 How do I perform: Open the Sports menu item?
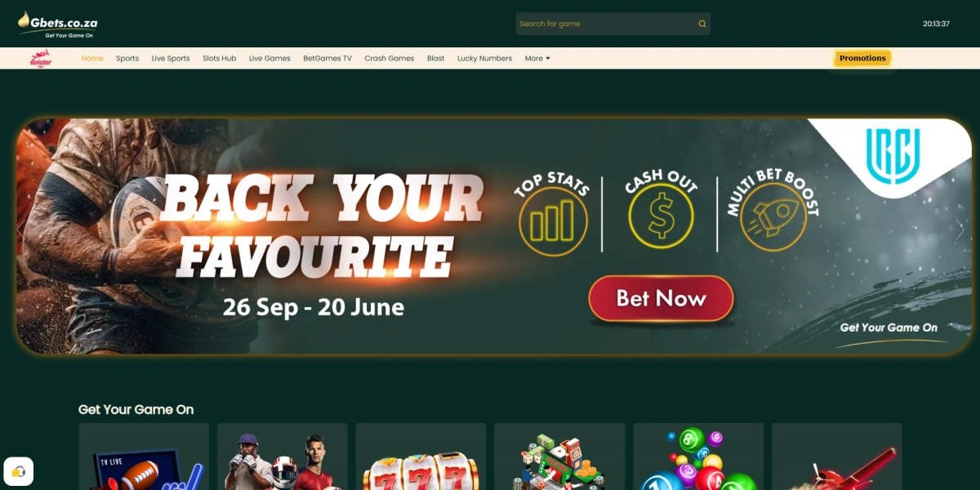(x=127, y=58)
